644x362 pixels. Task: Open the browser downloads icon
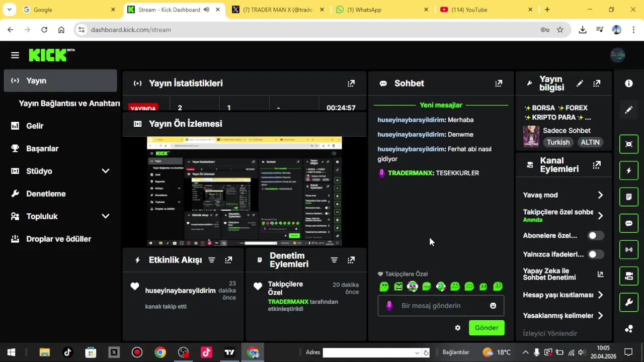(583, 30)
